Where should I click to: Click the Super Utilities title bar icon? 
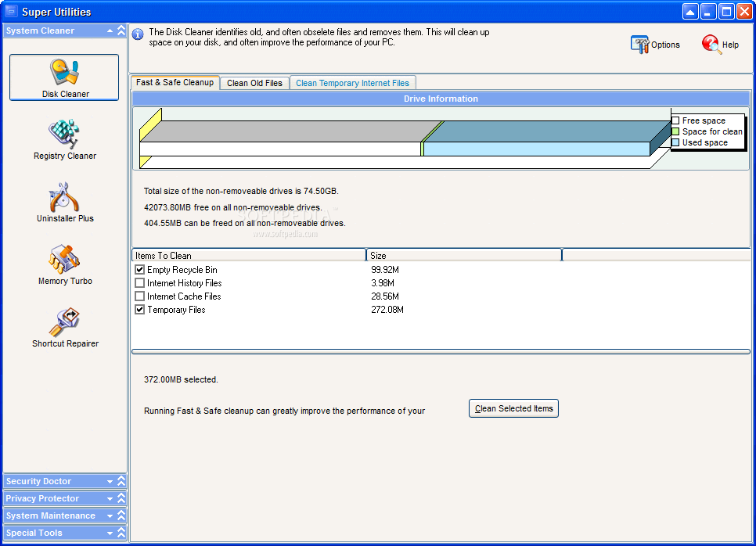tap(11, 11)
